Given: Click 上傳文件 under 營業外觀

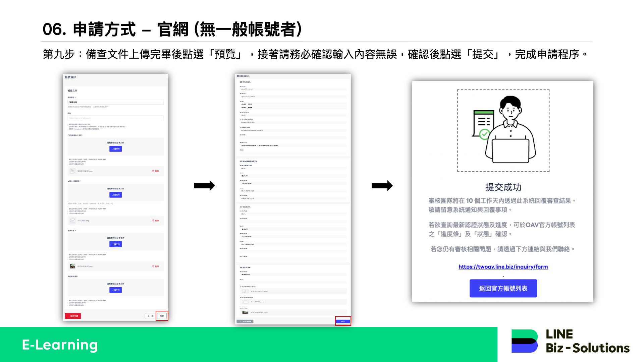Looking at the screenshot, I should tap(115, 244).
